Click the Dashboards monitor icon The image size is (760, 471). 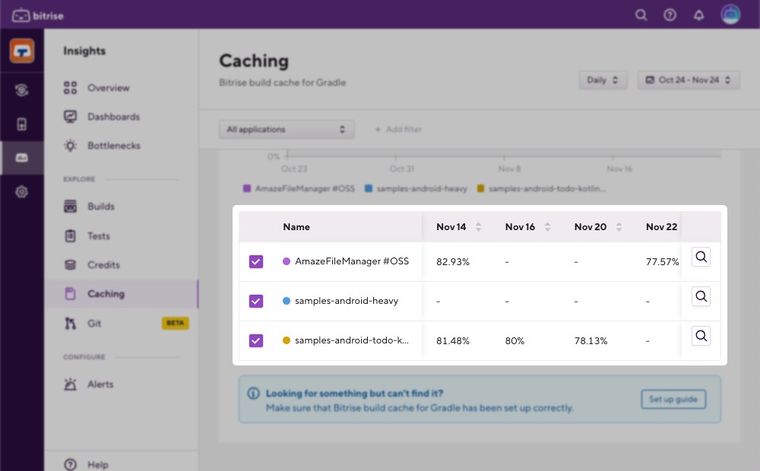pyautogui.click(x=70, y=116)
